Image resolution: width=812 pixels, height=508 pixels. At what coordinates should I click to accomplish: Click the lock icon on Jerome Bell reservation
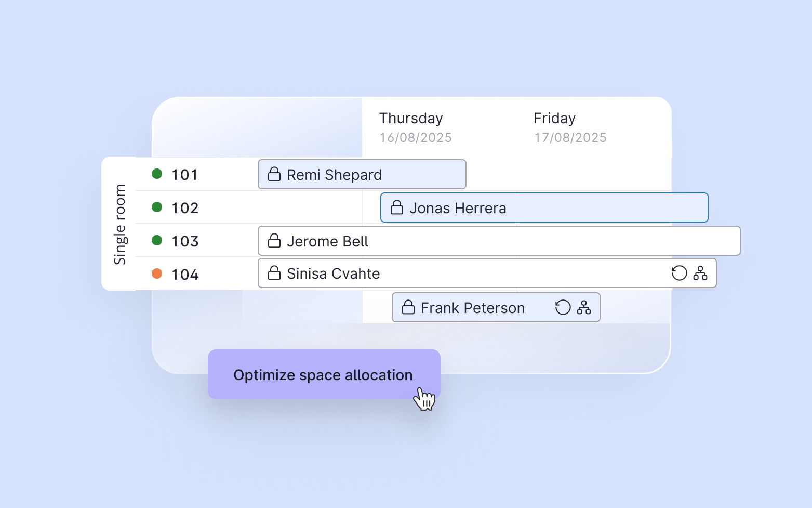pos(274,241)
